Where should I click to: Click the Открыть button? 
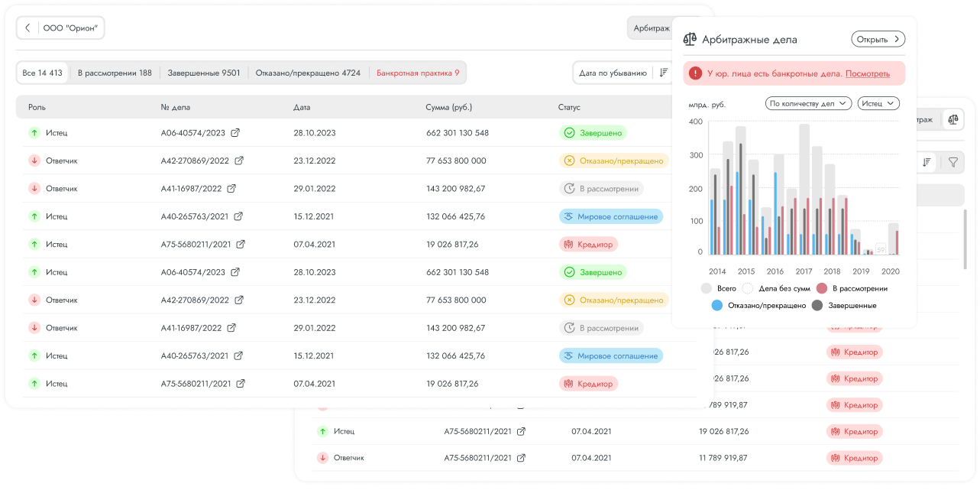(878, 40)
